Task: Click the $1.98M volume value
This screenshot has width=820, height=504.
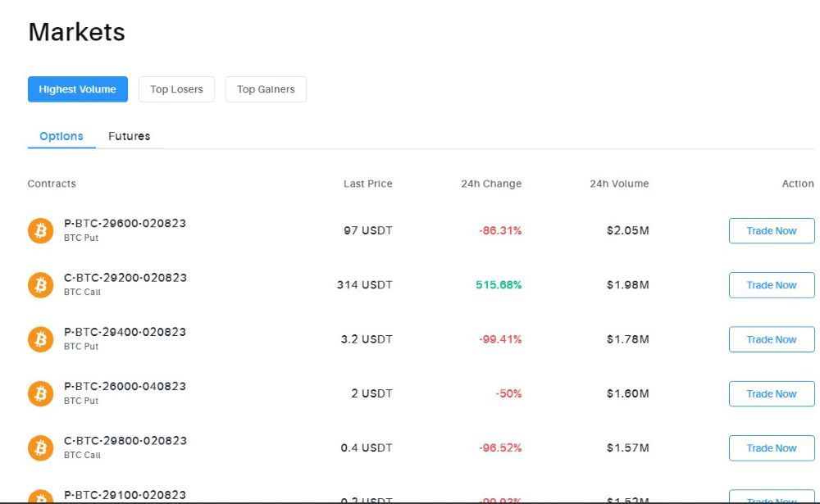Action: pyautogui.click(x=627, y=285)
